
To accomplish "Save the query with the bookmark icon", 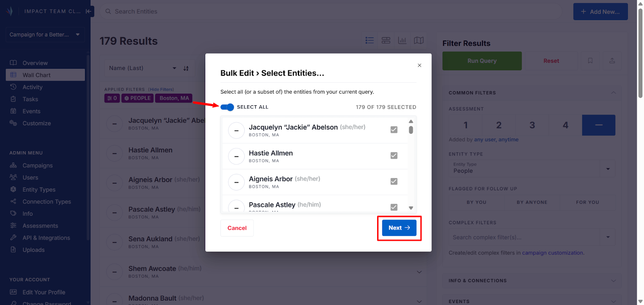I will pos(590,61).
